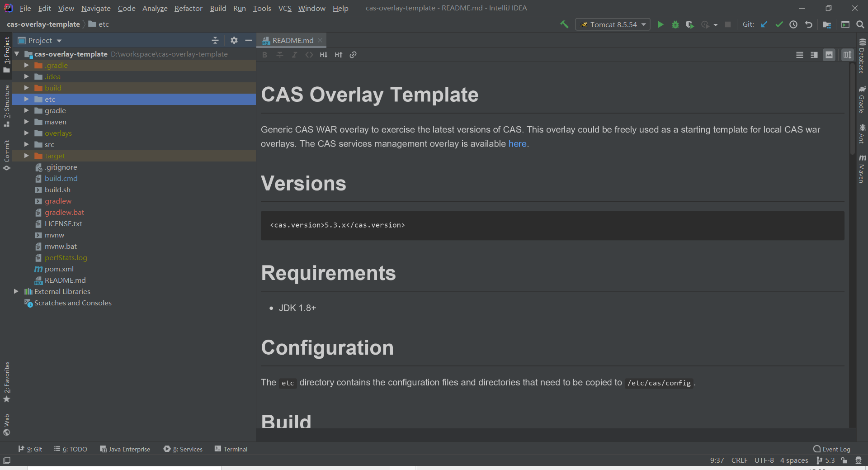Open the Analyze menu
Screen dimensions: 868x470
(155, 8)
